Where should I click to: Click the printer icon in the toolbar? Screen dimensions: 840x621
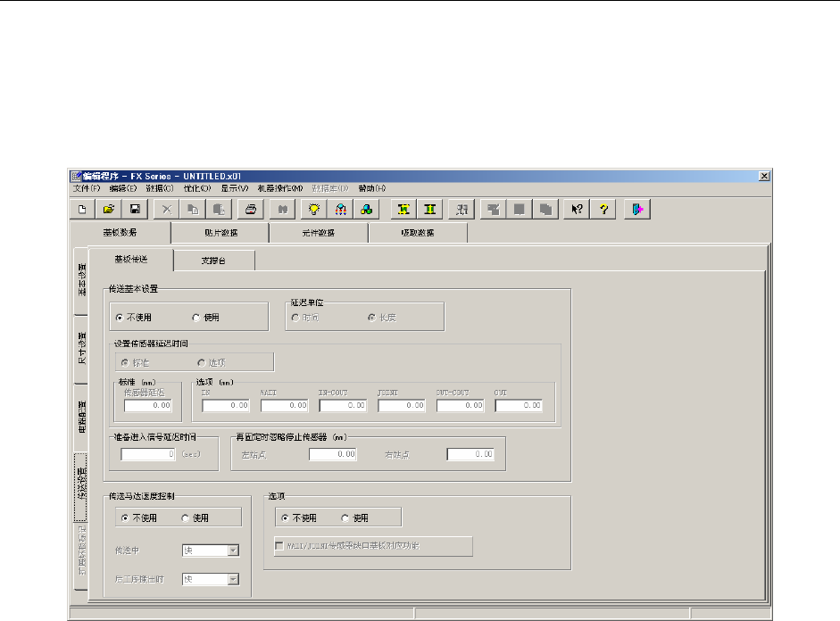click(x=252, y=209)
